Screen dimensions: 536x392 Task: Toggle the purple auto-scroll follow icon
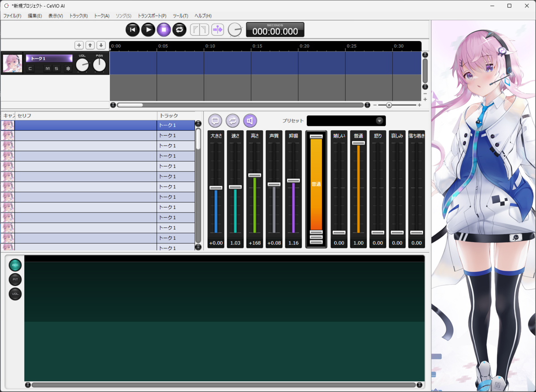pyautogui.click(x=218, y=30)
